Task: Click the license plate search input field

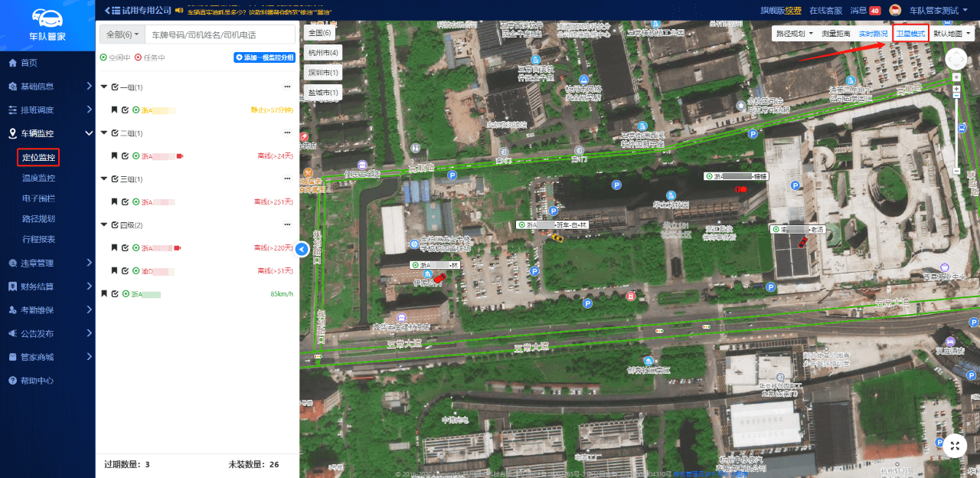Action: [x=220, y=35]
